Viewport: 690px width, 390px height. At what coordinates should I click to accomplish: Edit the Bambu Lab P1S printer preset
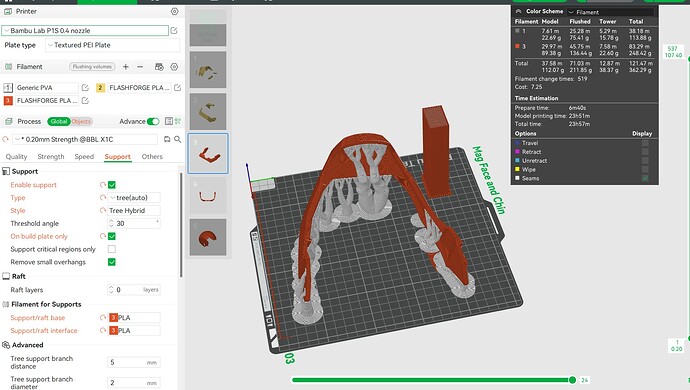[x=174, y=30]
